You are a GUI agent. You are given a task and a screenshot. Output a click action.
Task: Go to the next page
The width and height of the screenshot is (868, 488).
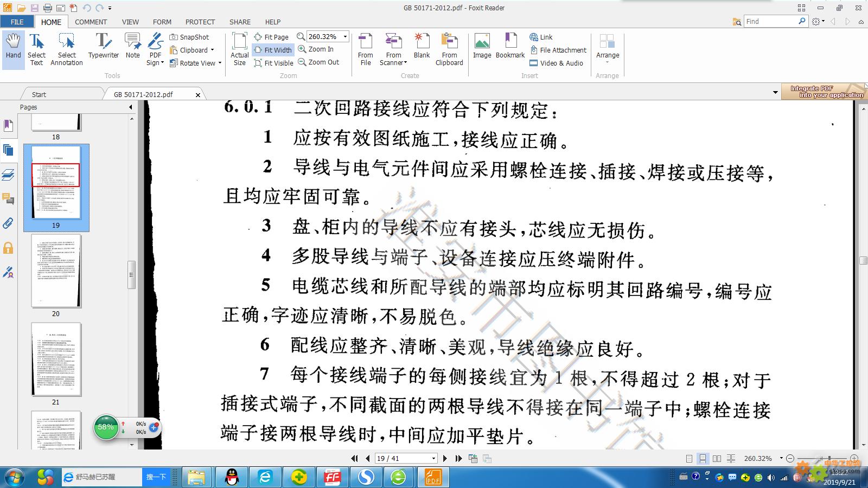tap(445, 459)
